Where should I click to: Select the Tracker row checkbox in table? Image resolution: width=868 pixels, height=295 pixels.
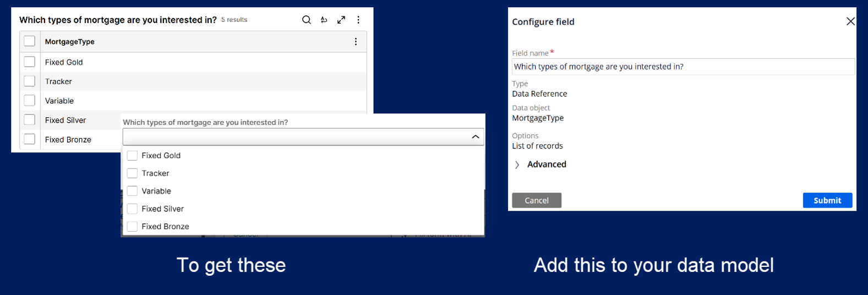[30, 81]
